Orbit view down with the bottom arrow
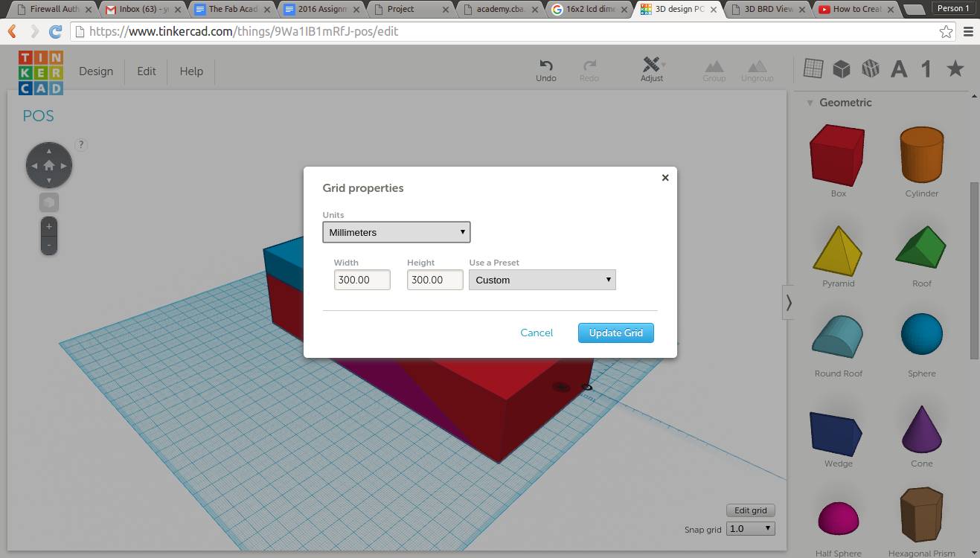980x558 pixels. tap(49, 182)
